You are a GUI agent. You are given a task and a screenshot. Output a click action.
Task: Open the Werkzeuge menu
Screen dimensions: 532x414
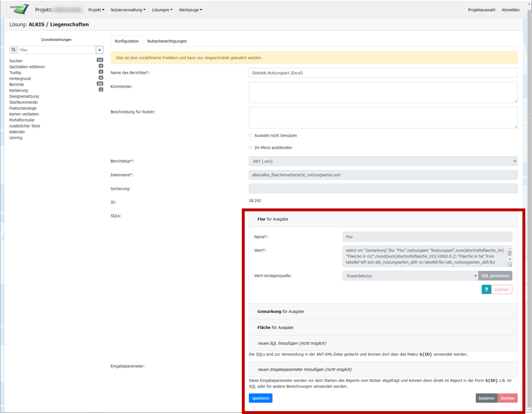click(x=190, y=10)
